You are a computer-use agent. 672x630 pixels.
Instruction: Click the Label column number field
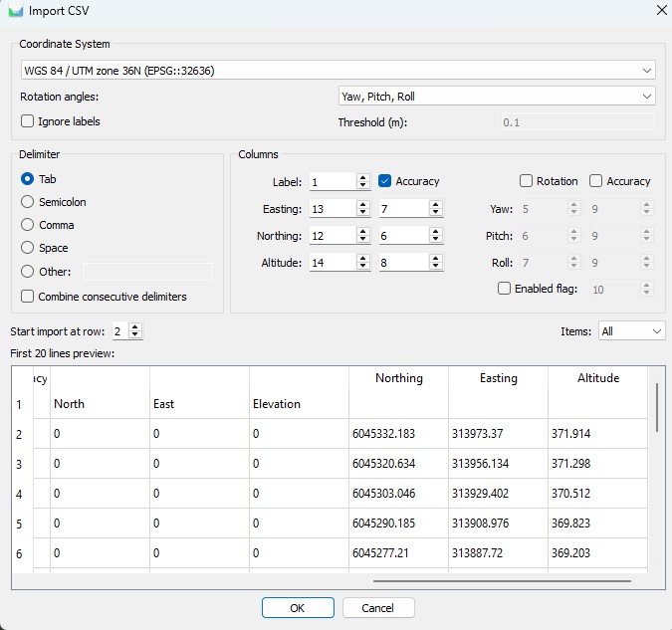tap(333, 182)
